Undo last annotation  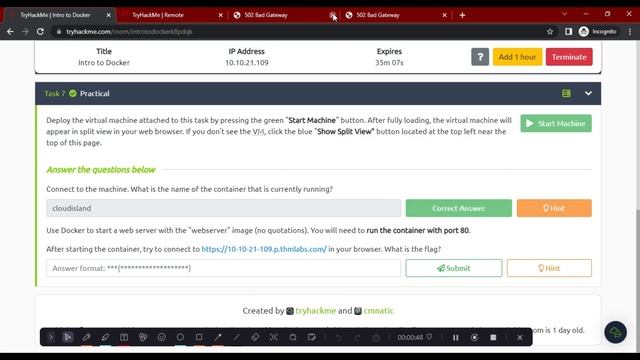[338, 337]
